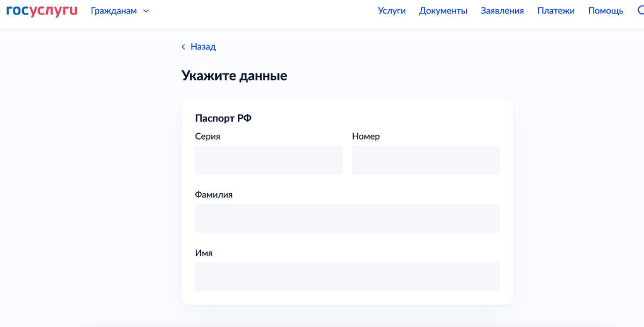The image size is (644, 327).
Task: Open the Услуги menu item
Action: click(392, 10)
